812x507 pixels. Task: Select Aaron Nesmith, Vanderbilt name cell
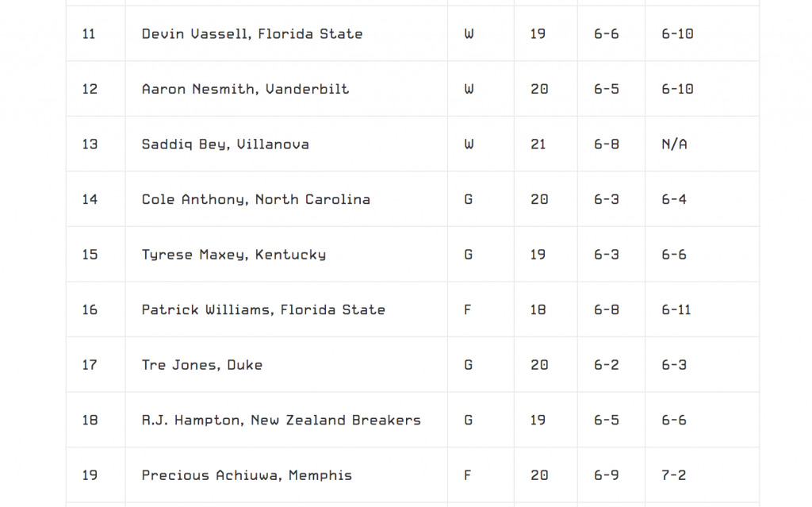point(286,89)
